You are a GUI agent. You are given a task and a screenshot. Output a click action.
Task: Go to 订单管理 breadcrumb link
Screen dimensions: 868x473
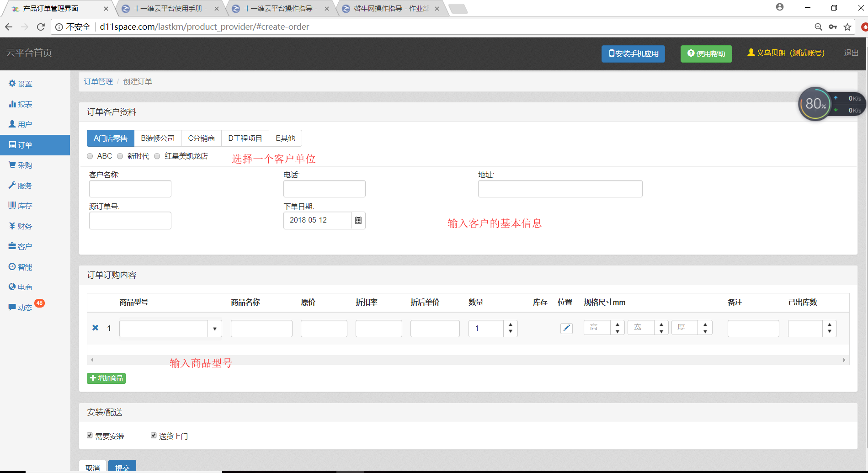pyautogui.click(x=98, y=82)
